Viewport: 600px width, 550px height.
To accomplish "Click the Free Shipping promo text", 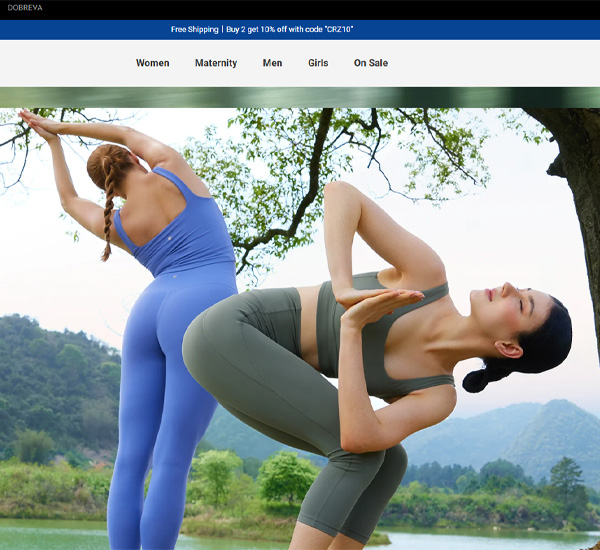I will pyautogui.click(x=193, y=30).
